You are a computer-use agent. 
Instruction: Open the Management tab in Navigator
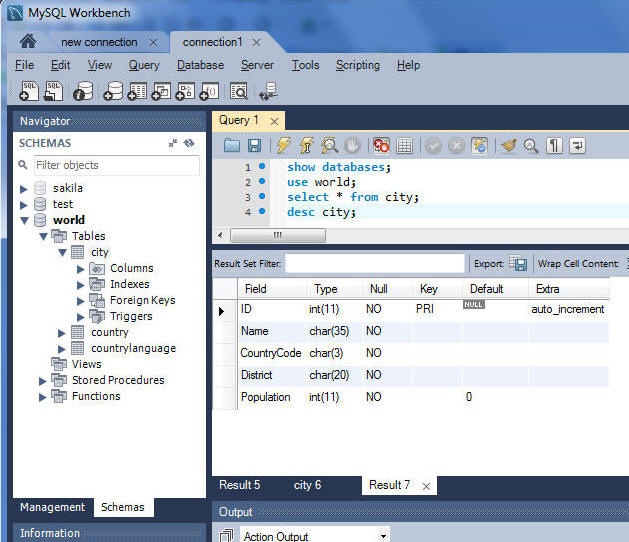[53, 507]
